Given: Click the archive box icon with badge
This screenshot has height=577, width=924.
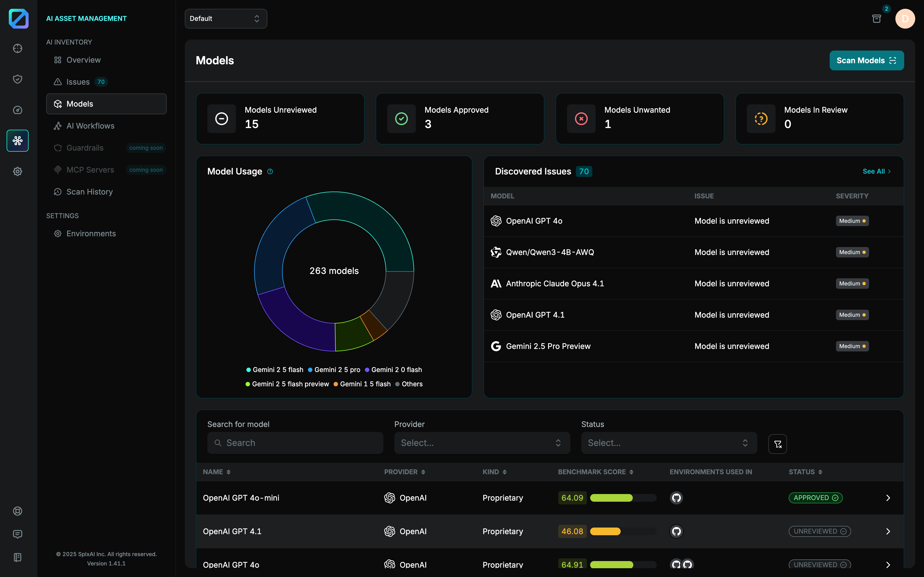Looking at the screenshot, I should point(876,19).
